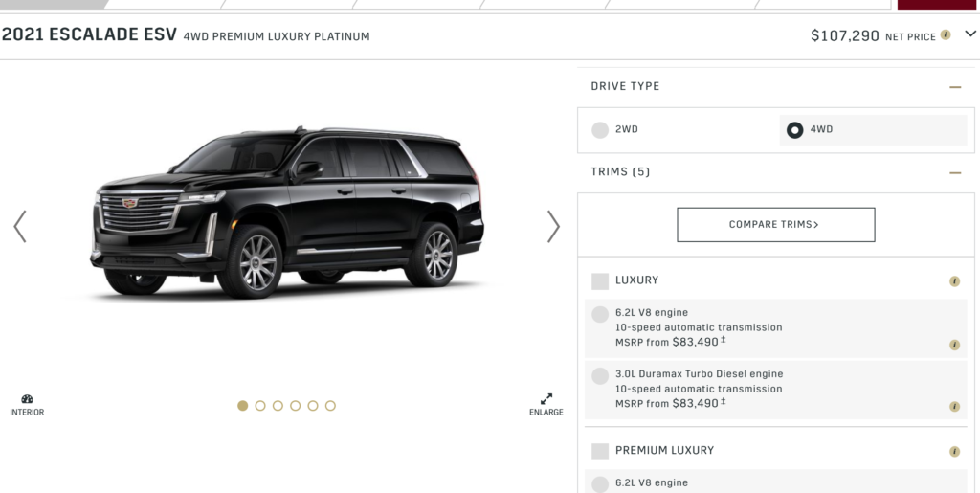Show the previous vehicle image arrow
Image resolution: width=980 pixels, height=493 pixels.
[20, 226]
